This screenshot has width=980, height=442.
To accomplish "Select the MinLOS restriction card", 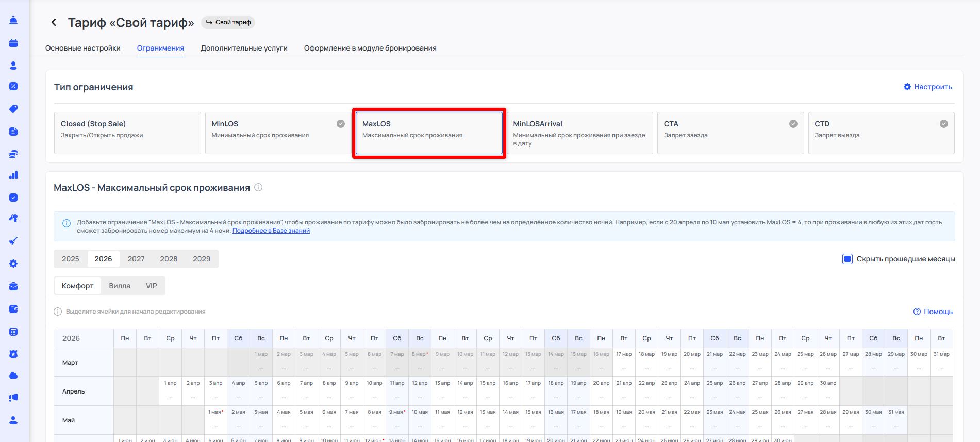I will pos(278,133).
